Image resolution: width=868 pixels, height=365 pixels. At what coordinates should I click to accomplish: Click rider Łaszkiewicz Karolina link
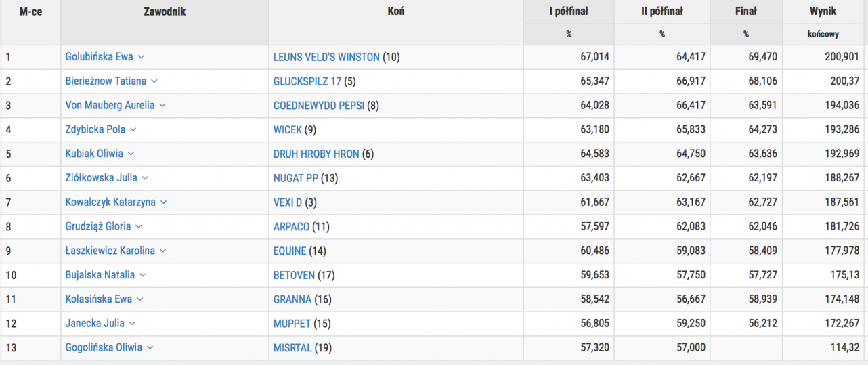click(110, 251)
